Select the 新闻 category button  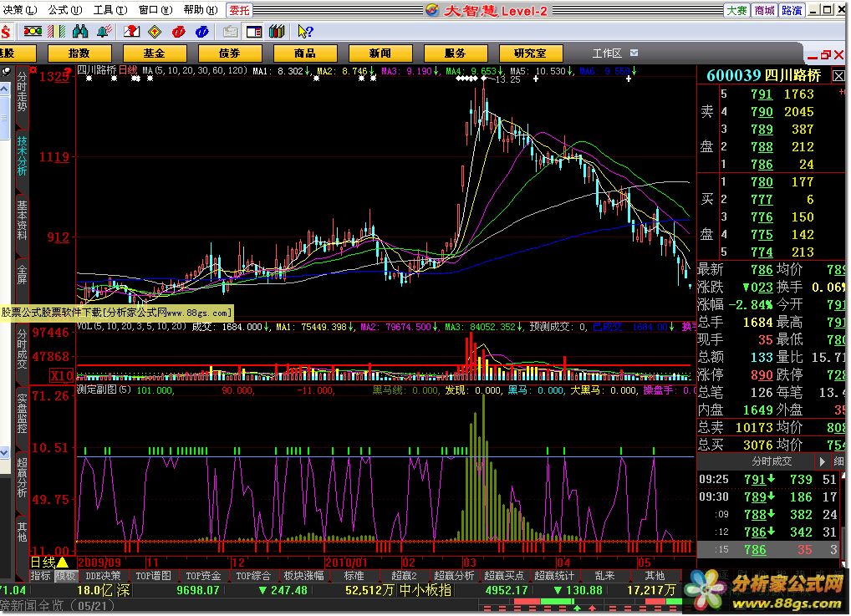[x=380, y=53]
